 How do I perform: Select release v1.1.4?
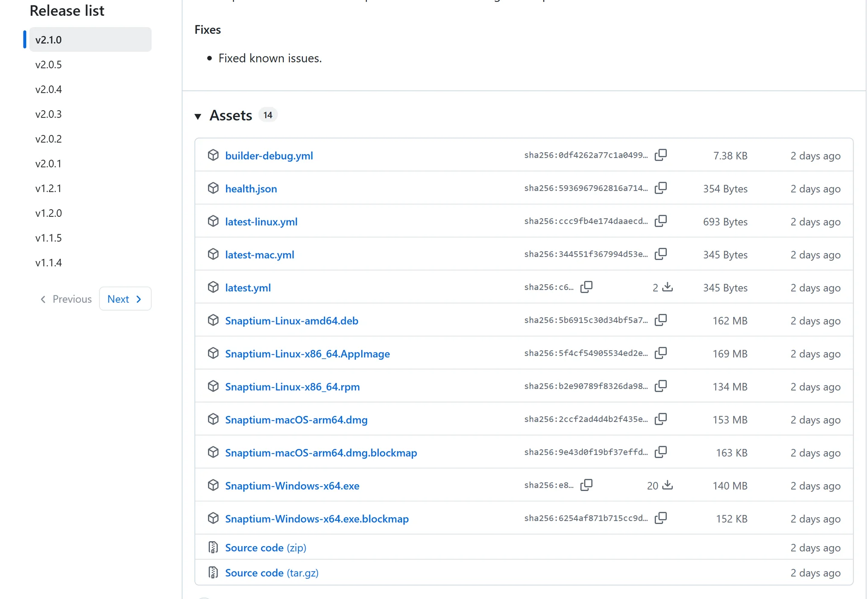[48, 262]
